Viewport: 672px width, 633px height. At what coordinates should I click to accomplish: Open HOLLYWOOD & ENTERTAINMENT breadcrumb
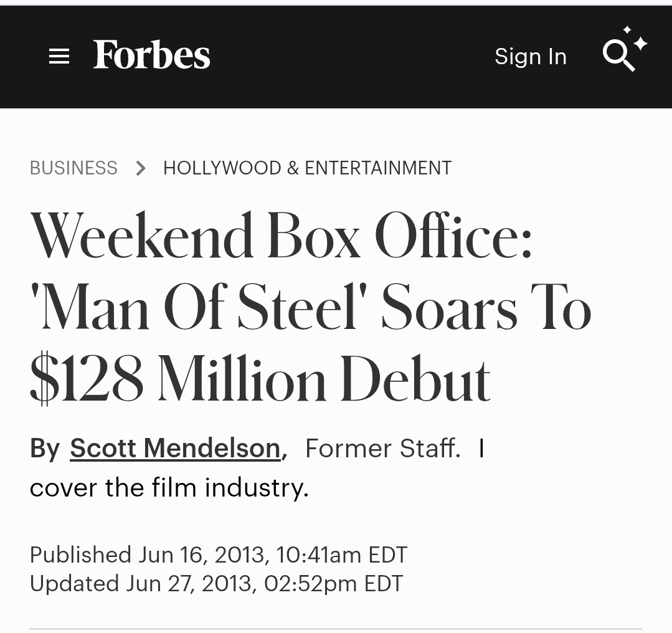click(x=307, y=168)
